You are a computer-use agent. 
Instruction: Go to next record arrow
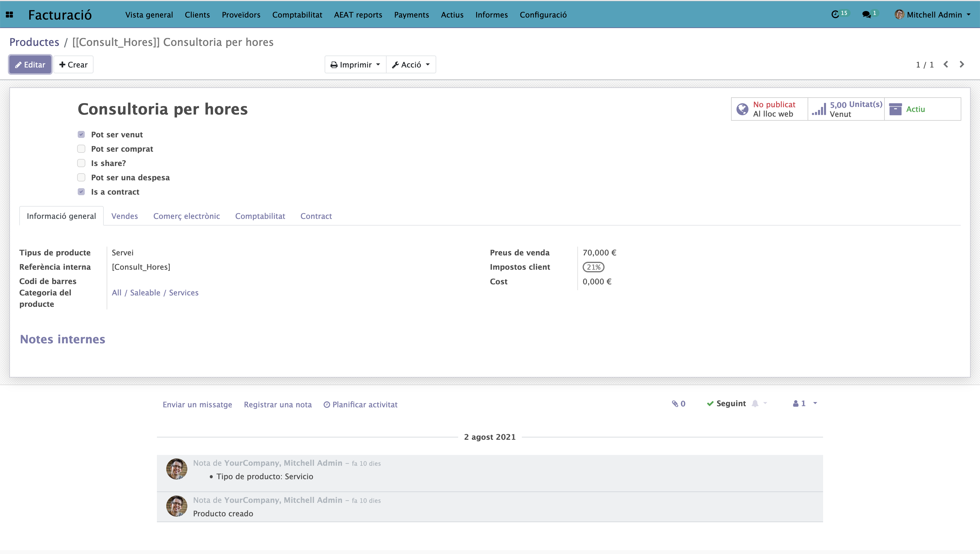click(962, 64)
